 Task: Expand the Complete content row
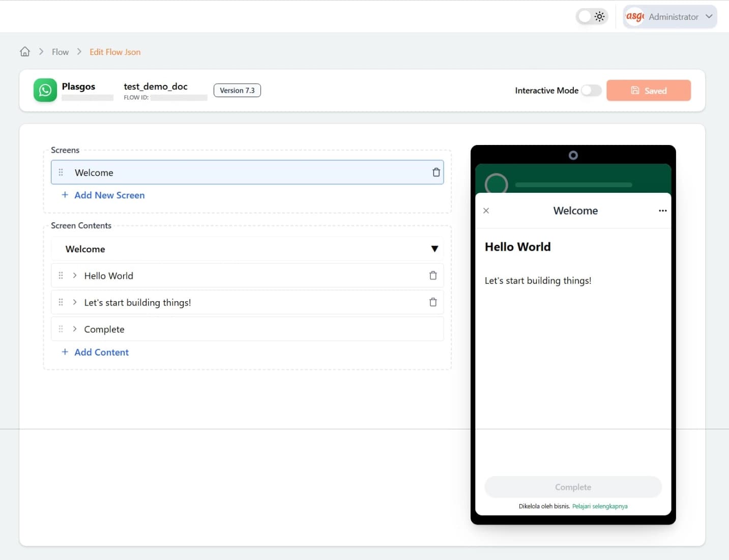tap(75, 329)
